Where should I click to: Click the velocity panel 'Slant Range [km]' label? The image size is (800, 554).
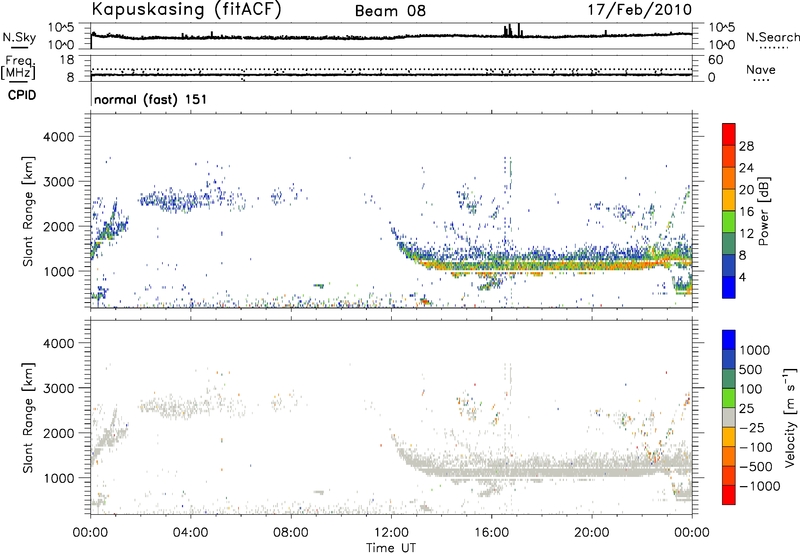coord(28,418)
